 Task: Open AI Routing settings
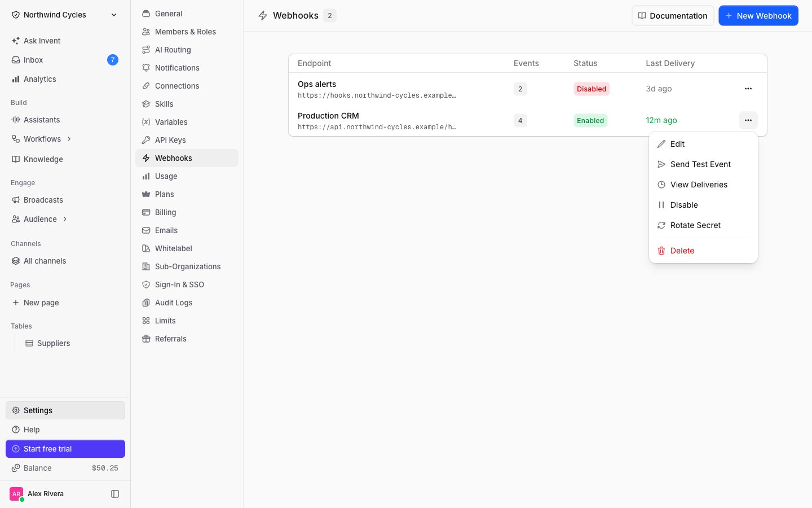point(187,50)
